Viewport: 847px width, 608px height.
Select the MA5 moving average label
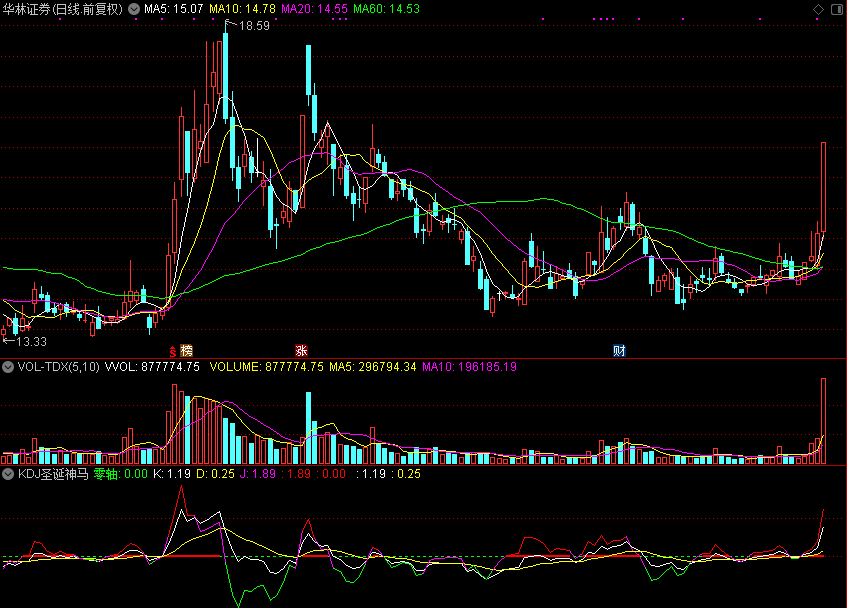pyautogui.click(x=174, y=8)
